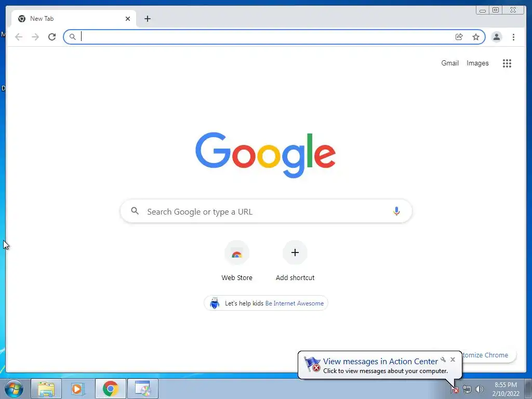The width and height of the screenshot is (532, 399).
Task: Share this page via the share icon
Action: [x=459, y=37]
